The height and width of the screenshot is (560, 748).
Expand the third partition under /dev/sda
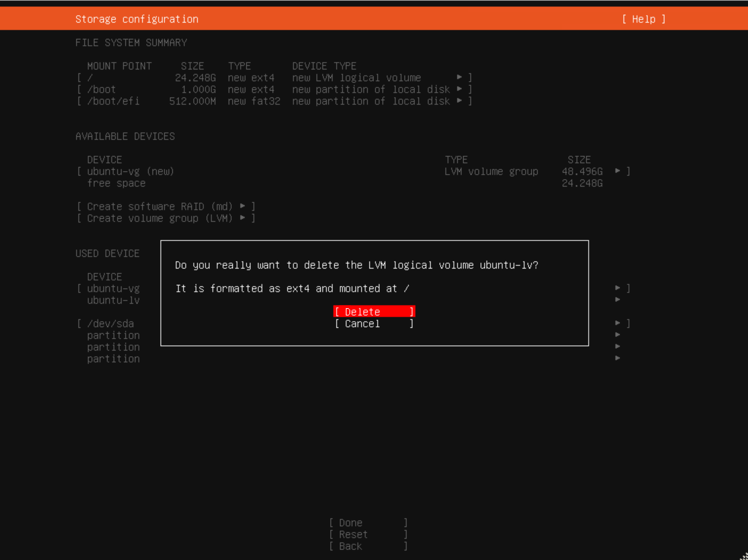(x=618, y=358)
